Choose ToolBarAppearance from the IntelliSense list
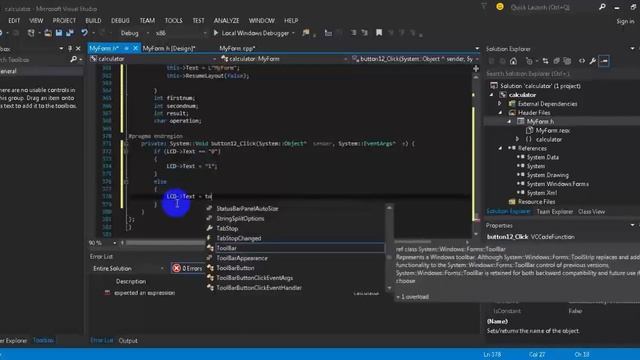 coord(242,258)
